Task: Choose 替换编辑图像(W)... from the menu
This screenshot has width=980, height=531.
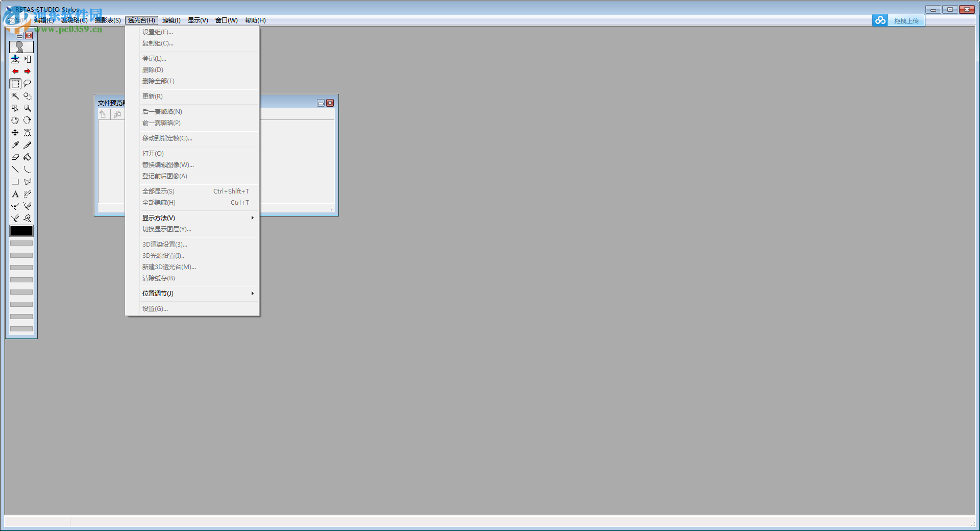Action: (192, 165)
